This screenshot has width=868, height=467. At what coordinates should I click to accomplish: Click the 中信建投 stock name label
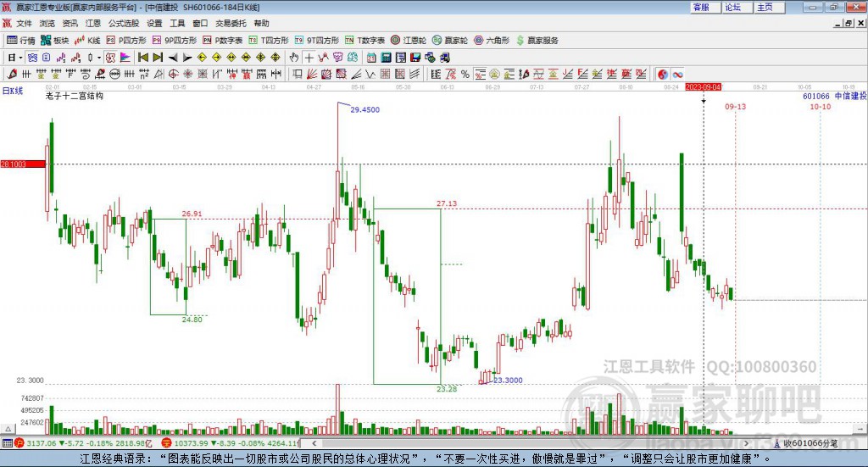tap(851, 97)
